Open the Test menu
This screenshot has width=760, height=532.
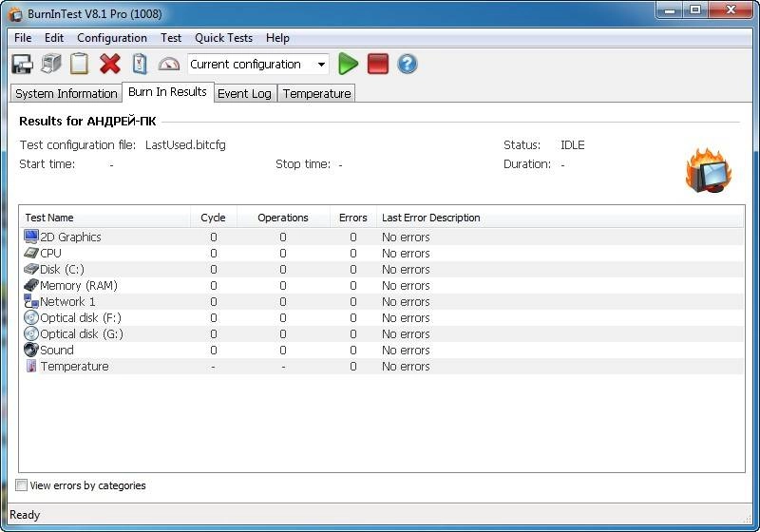coord(171,38)
